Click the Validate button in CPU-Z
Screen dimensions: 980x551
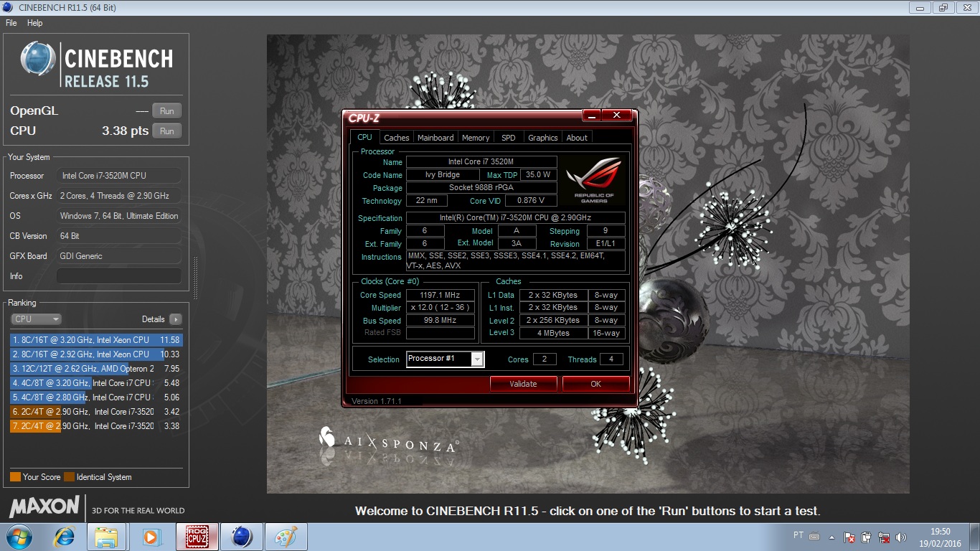coord(523,384)
